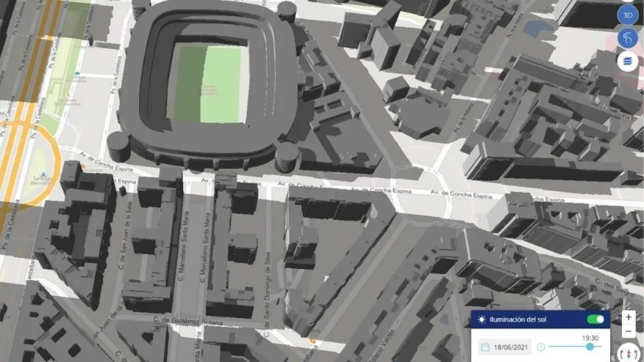Open the 18/06/2021 date picker

click(x=505, y=347)
